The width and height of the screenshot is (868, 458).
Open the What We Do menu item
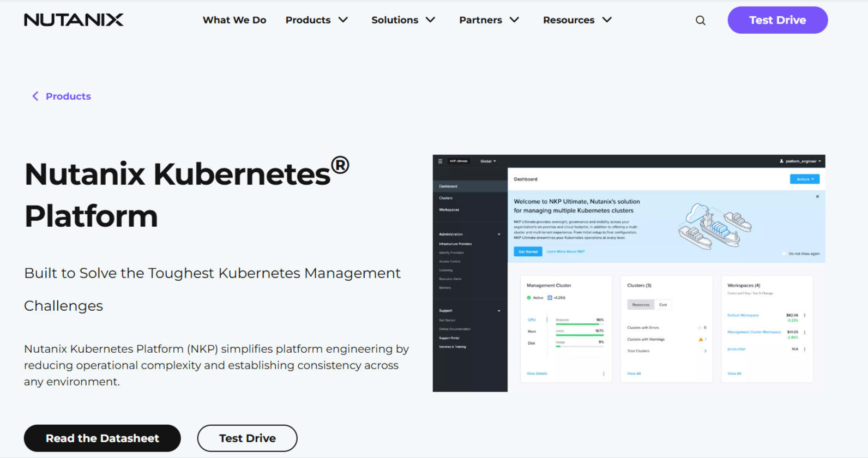tap(234, 20)
